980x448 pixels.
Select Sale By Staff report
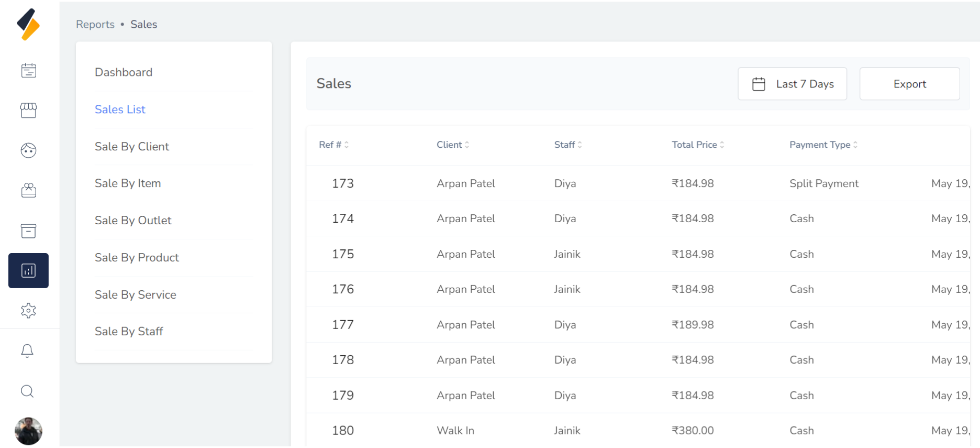pyautogui.click(x=129, y=331)
